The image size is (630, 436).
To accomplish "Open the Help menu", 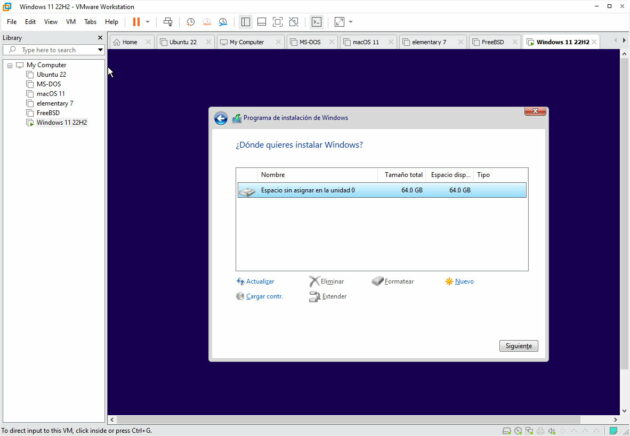I will pyautogui.click(x=111, y=22).
